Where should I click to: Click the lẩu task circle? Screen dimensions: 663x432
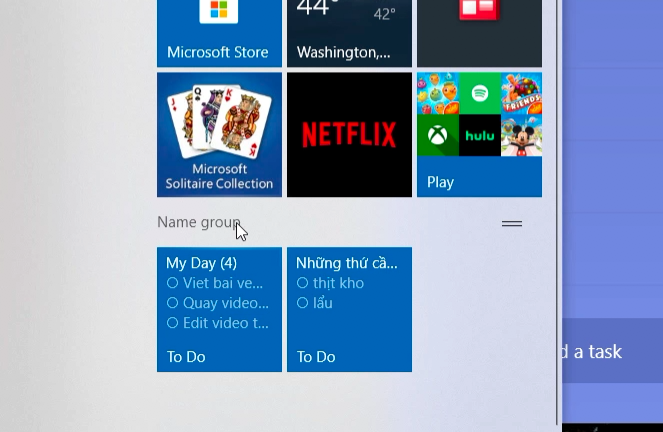click(x=302, y=303)
